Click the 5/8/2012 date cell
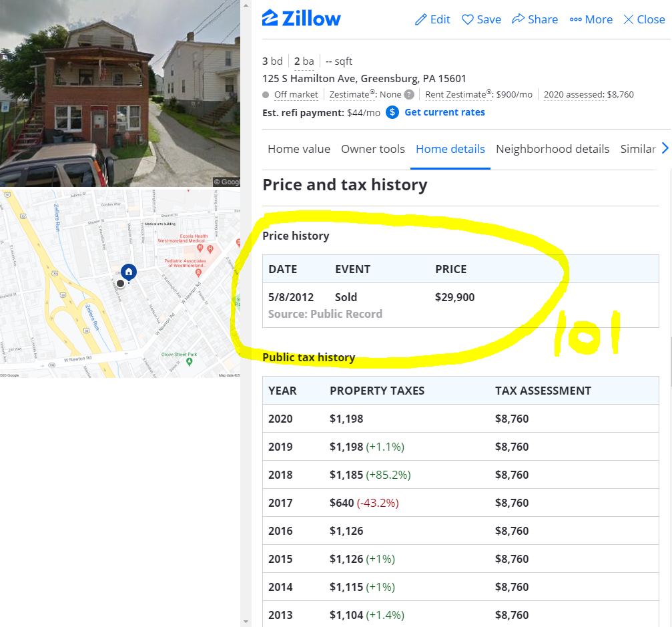This screenshot has width=672, height=627. tap(291, 297)
